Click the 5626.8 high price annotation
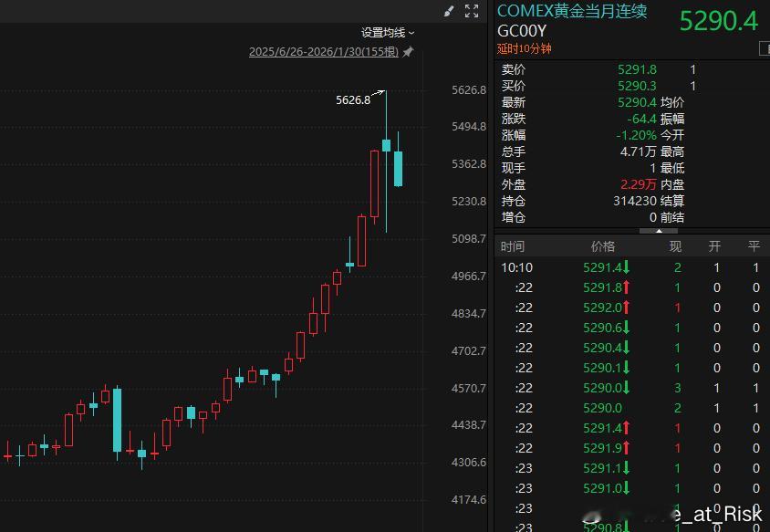This screenshot has width=770, height=532. (351, 100)
